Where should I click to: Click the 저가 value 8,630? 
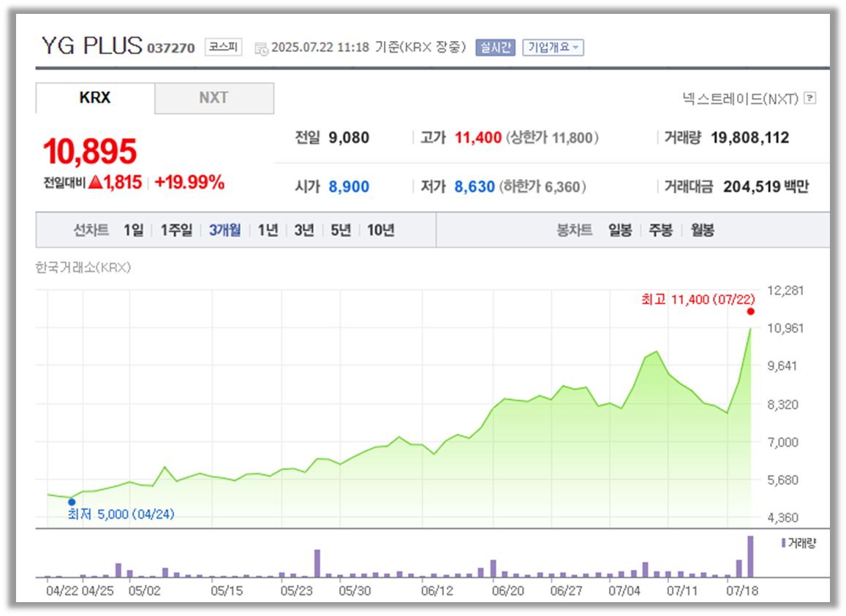coord(475,186)
